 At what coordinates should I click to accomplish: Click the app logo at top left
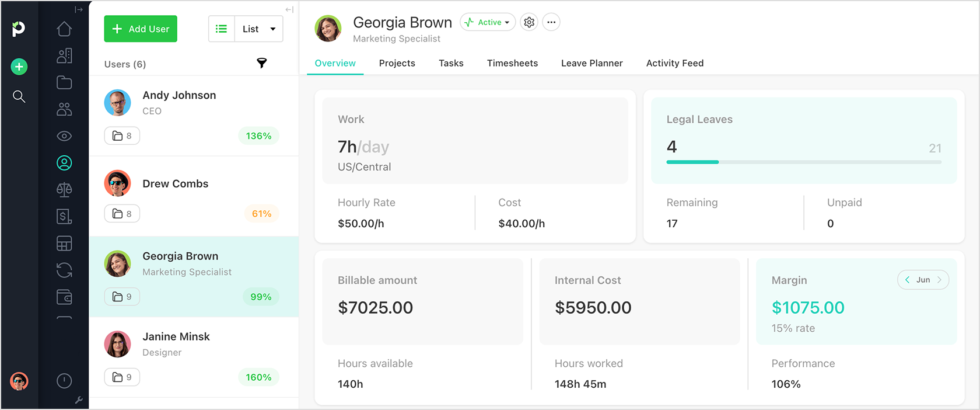(x=19, y=28)
